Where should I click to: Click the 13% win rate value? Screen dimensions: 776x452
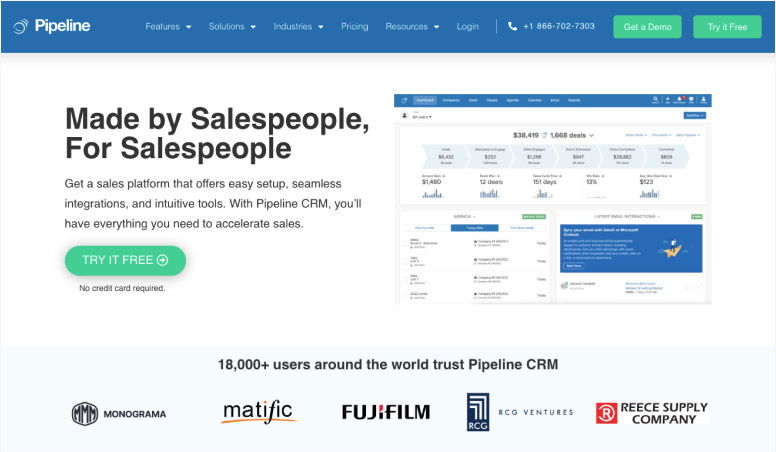[x=591, y=182]
